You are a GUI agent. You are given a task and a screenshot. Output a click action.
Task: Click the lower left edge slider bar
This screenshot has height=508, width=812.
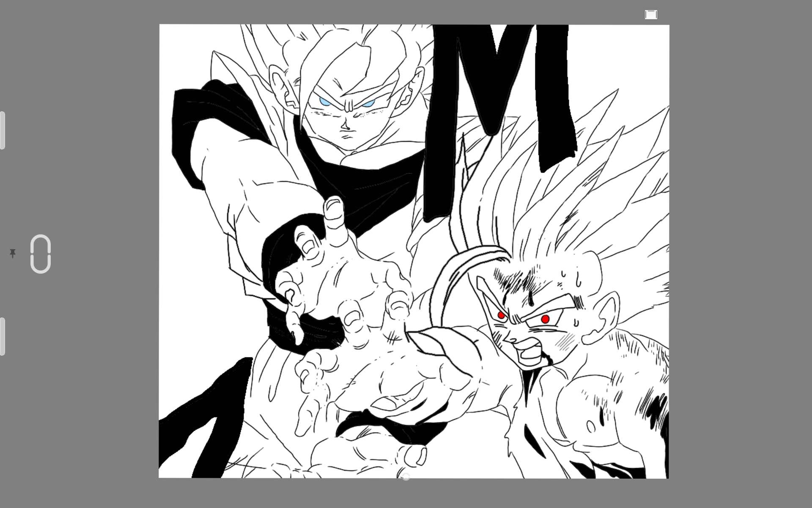pyautogui.click(x=3, y=336)
